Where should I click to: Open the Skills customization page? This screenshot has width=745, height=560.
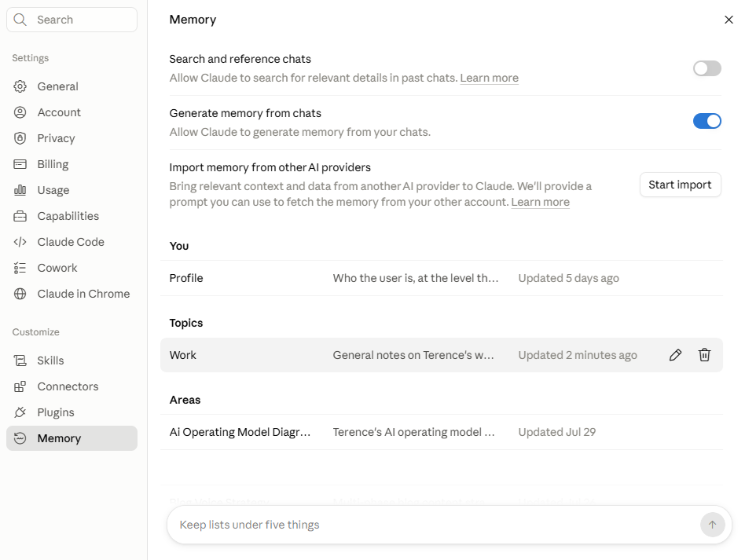tap(72, 361)
